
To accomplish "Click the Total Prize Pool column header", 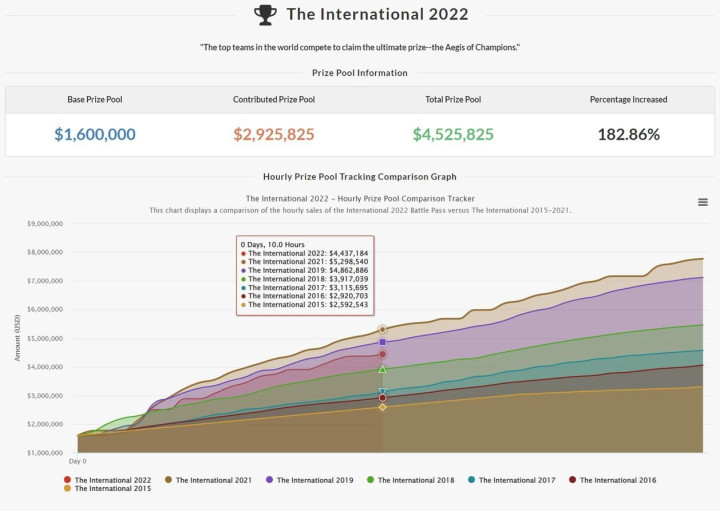I will point(453,100).
